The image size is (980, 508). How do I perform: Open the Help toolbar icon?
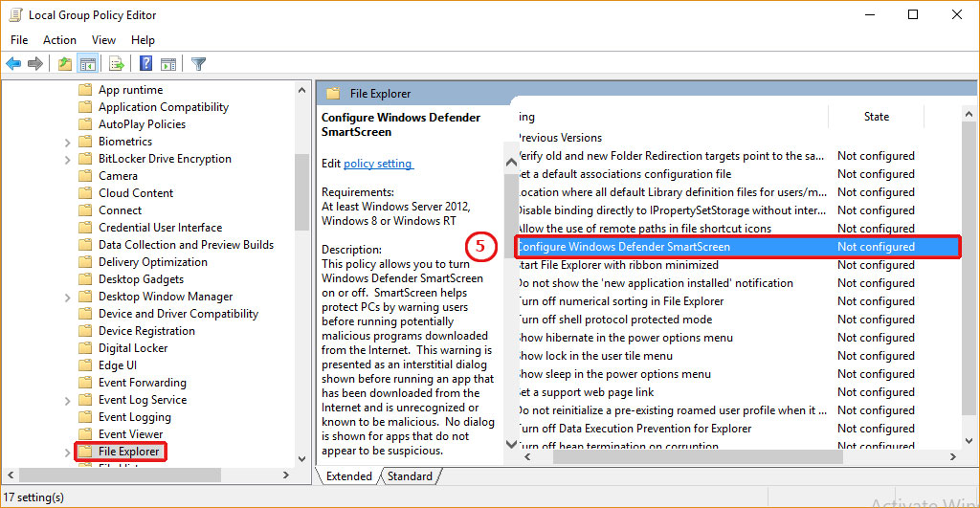pyautogui.click(x=145, y=64)
